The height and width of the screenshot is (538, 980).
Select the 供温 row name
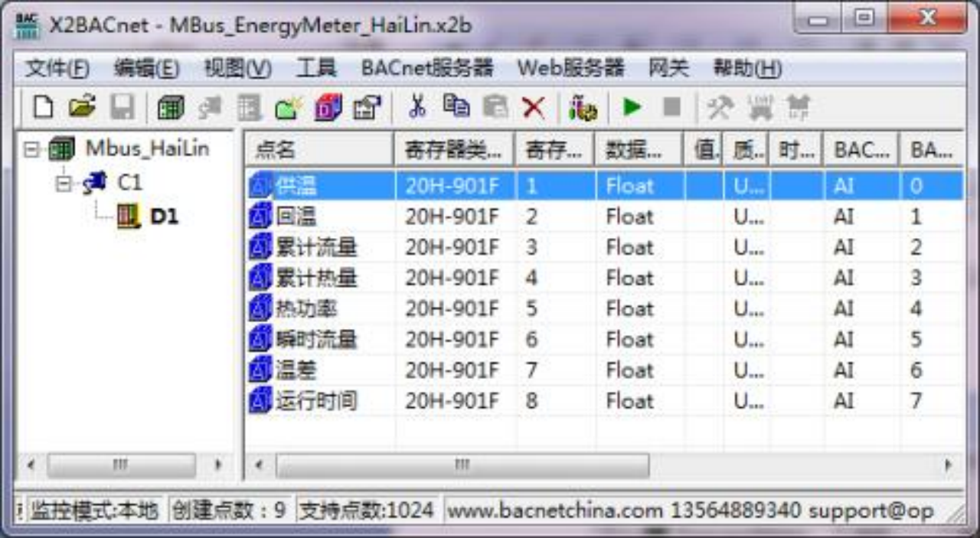point(296,186)
